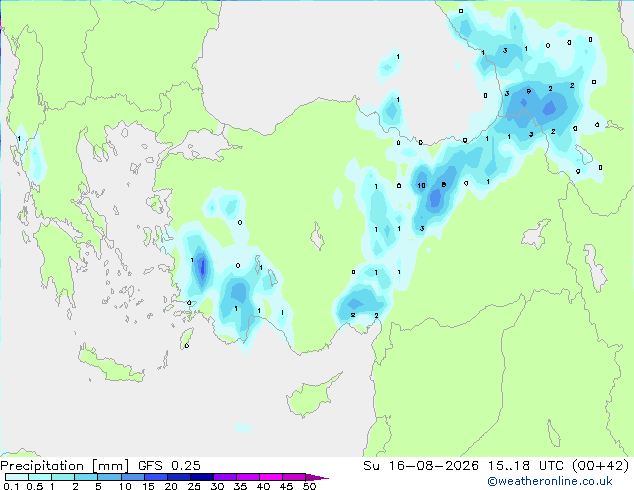Click the island of Crete on the map
This screenshot has height=490, width=634.
point(110,365)
